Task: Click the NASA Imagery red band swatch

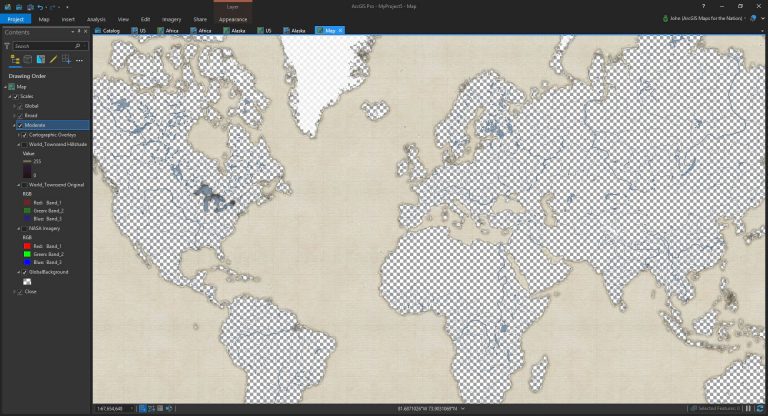Action: (27, 246)
